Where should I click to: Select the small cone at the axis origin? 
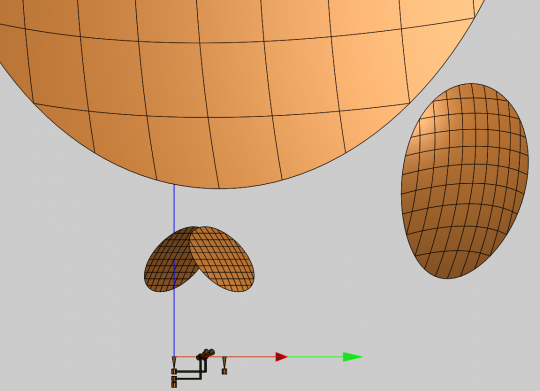pos(174,362)
